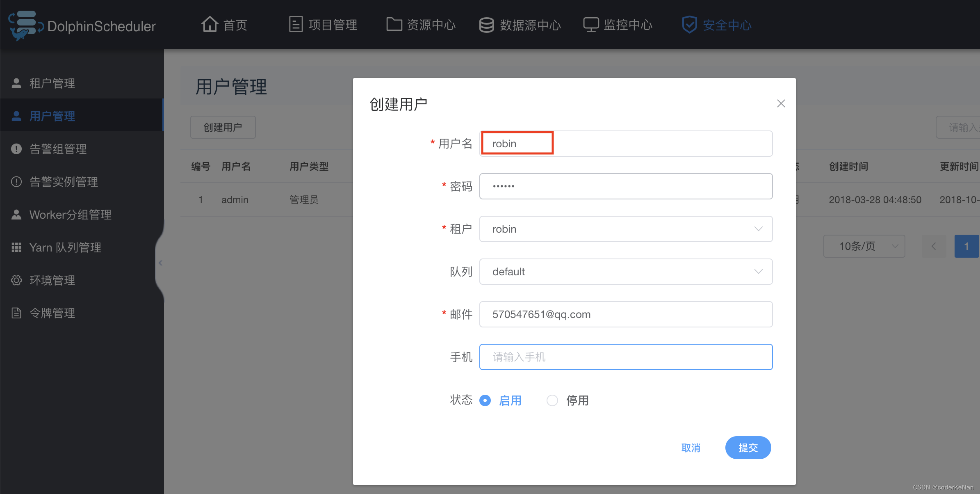Click the home icon beside 首页
This screenshot has height=494, width=980.
click(x=210, y=24)
